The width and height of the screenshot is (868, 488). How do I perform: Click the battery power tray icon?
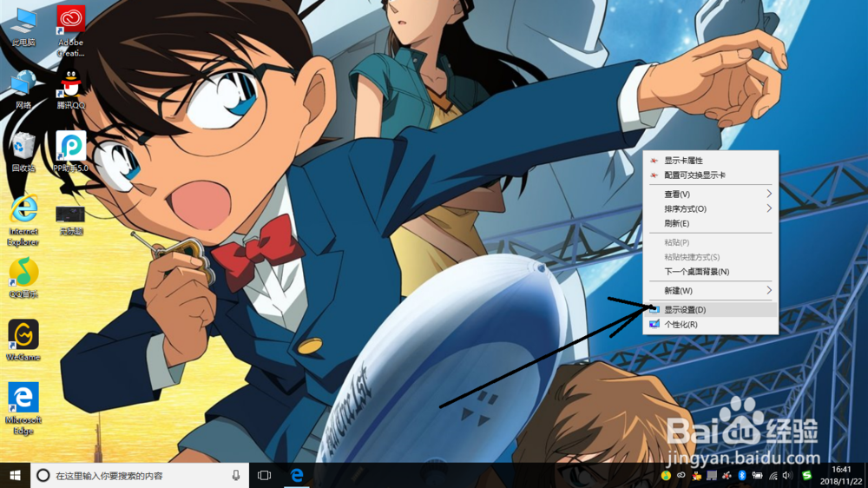(757, 475)
